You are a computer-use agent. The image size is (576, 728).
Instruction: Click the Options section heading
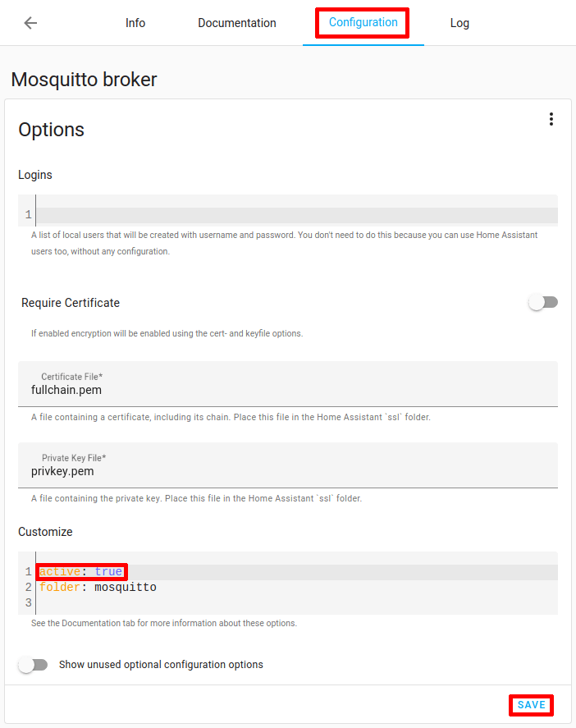tap(51, 130)
